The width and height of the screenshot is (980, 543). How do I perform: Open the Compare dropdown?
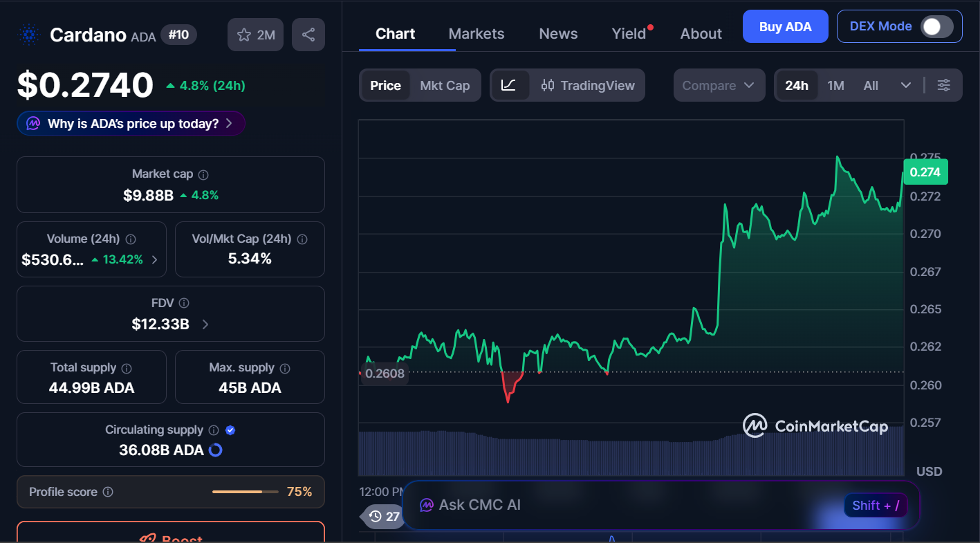719,84
